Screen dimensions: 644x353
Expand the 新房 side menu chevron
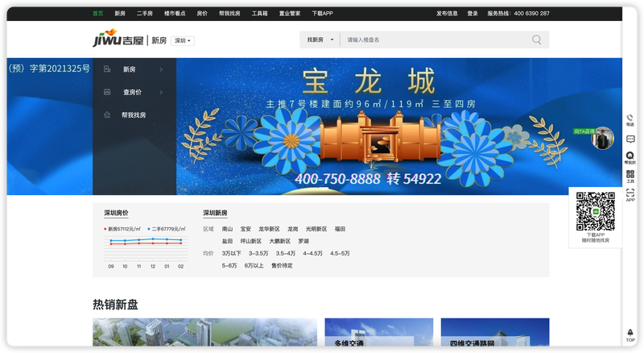tap(161, 69)
